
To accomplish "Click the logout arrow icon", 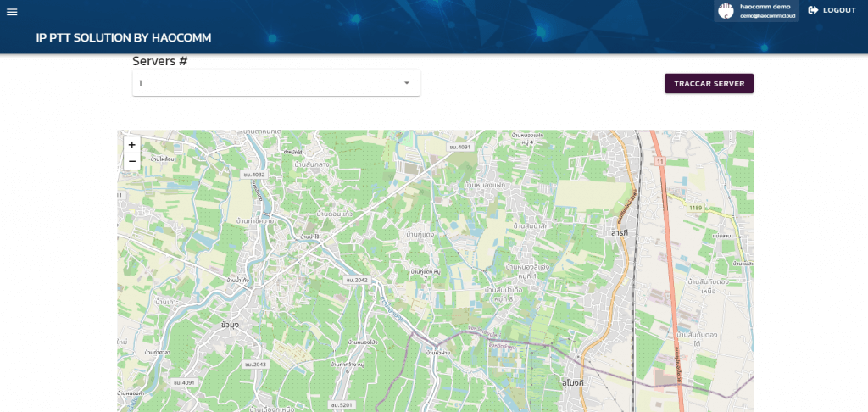I will (x=813, y=10).
